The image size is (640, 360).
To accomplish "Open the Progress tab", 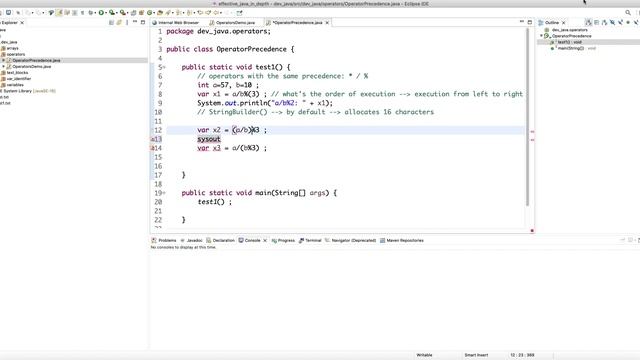I will pos(283,240).
